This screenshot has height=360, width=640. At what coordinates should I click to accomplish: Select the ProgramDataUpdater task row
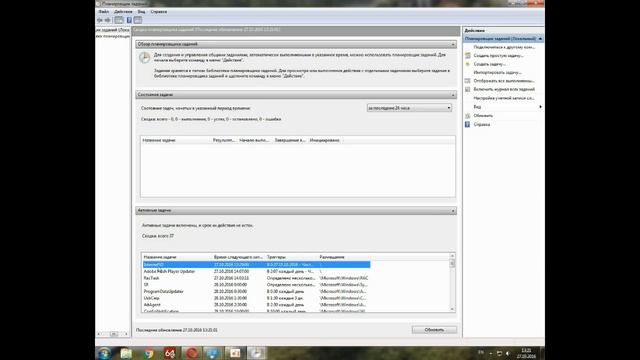256,292
